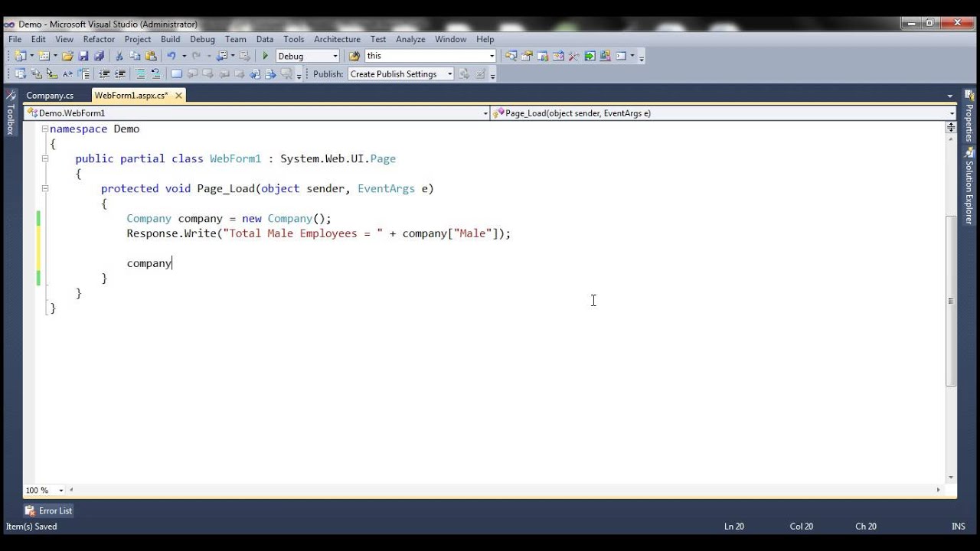Click the horizontal scrollbar right arrow
980x551 pixels.
939,490
